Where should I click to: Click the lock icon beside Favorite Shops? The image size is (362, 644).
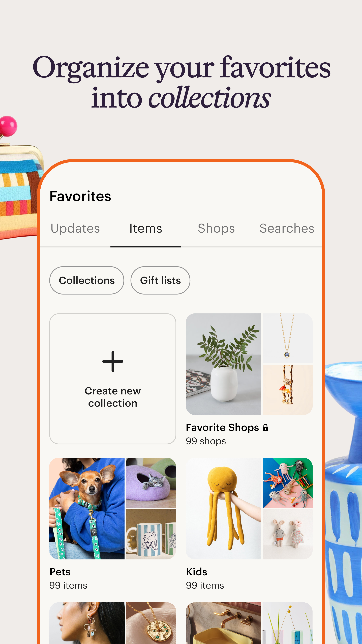pos(265,427)
